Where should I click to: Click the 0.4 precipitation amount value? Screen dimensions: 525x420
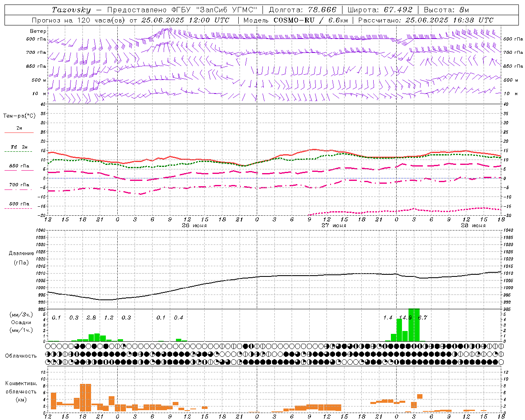(x=178, y=318)
